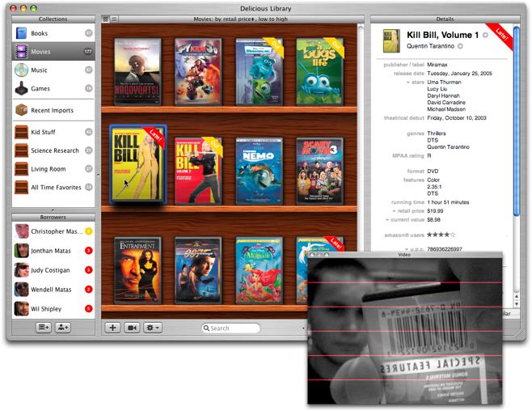Viewport: 532px width, 411px height.
Task: Click the add item plus button
Action: pyautogui.click(x=112, y=328)
